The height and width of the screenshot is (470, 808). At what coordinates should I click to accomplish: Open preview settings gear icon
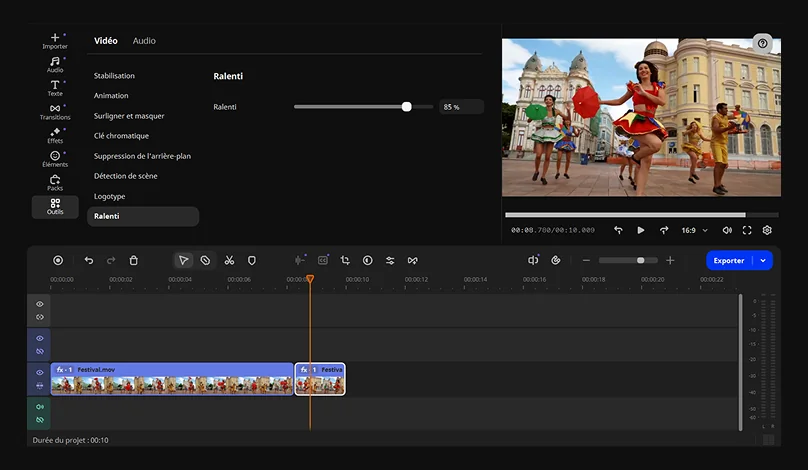(767, 230)
